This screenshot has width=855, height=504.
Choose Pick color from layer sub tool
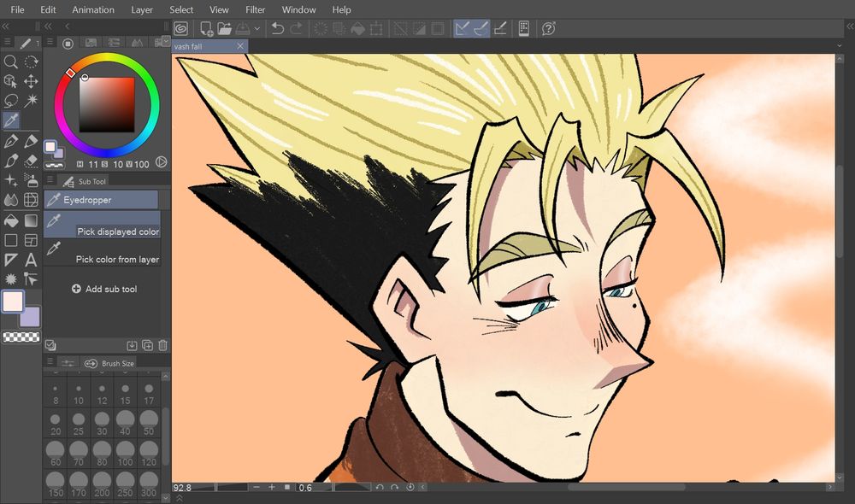[x=102, y=252]
